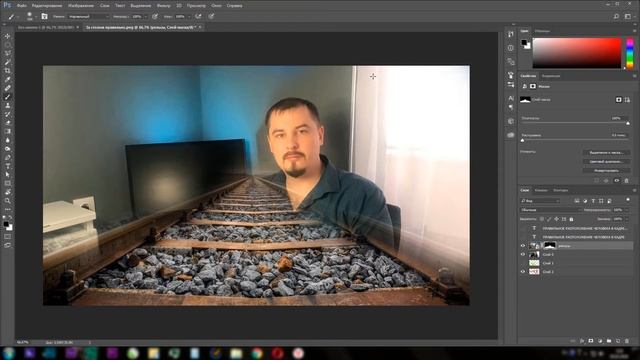Hide the layer below the masked layer
Image resolution: width=640 pixels, height=360 pixels.
click(x=523, y=254)
